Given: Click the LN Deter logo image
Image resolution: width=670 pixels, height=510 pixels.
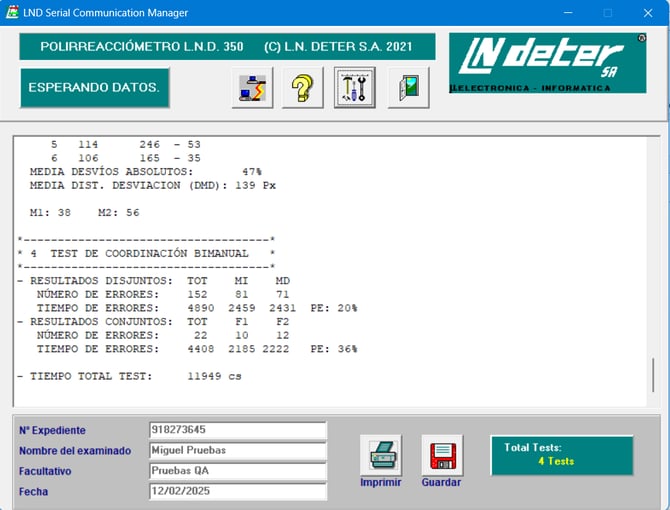Looking at the screenshot, I should (x=547, y=63).
